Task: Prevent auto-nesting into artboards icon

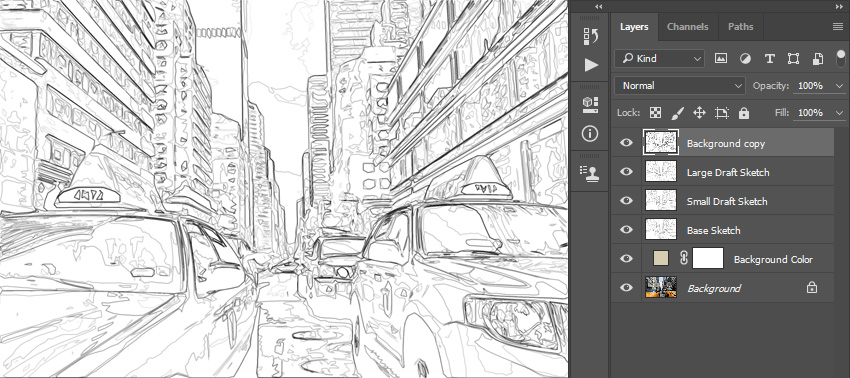Action: [722, 113]
